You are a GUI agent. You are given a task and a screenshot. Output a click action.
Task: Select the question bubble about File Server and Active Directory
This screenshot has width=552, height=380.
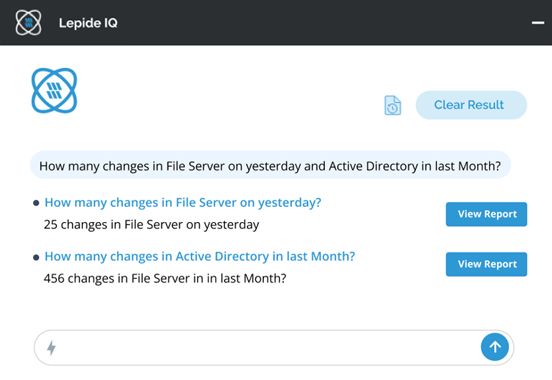pos(270,166)
